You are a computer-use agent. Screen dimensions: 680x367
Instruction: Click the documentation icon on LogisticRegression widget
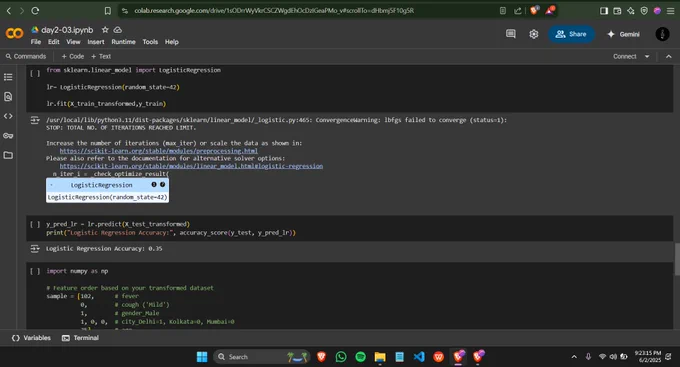coord(162,184)
